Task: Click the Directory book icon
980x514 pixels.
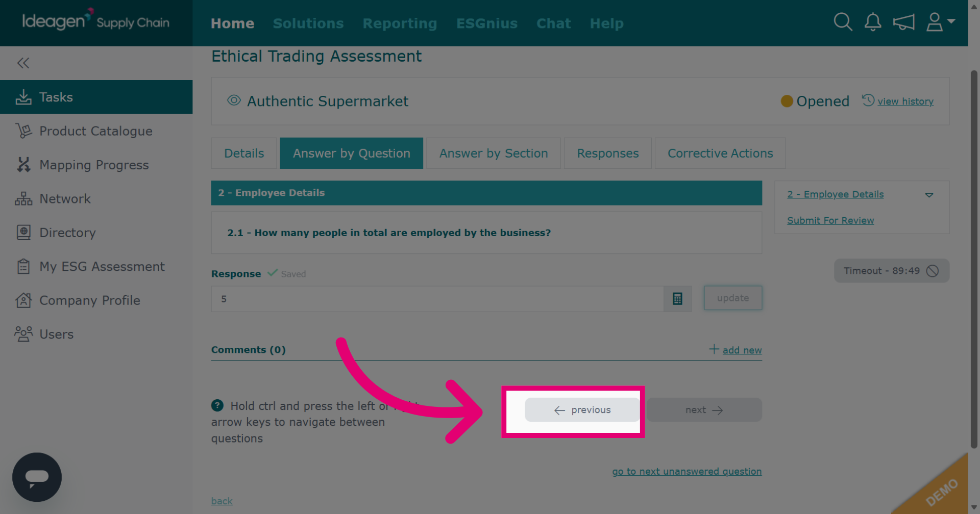Action: (23, 233)
